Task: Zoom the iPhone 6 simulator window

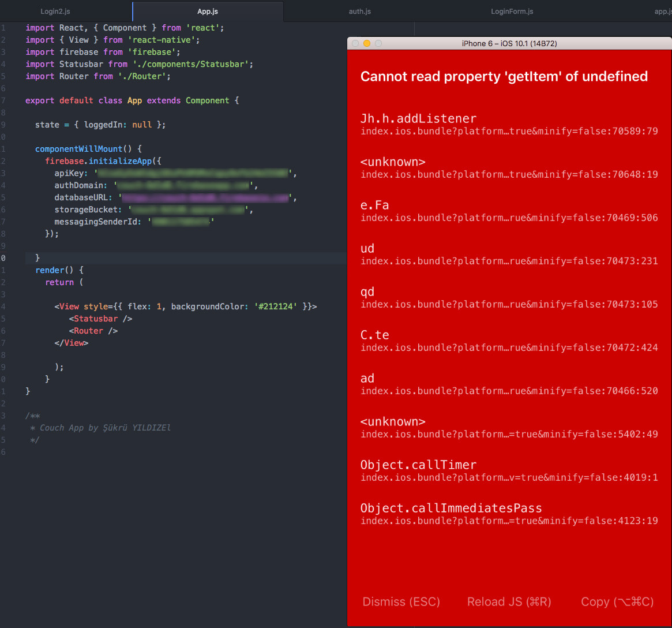Action: coord(378,43)
